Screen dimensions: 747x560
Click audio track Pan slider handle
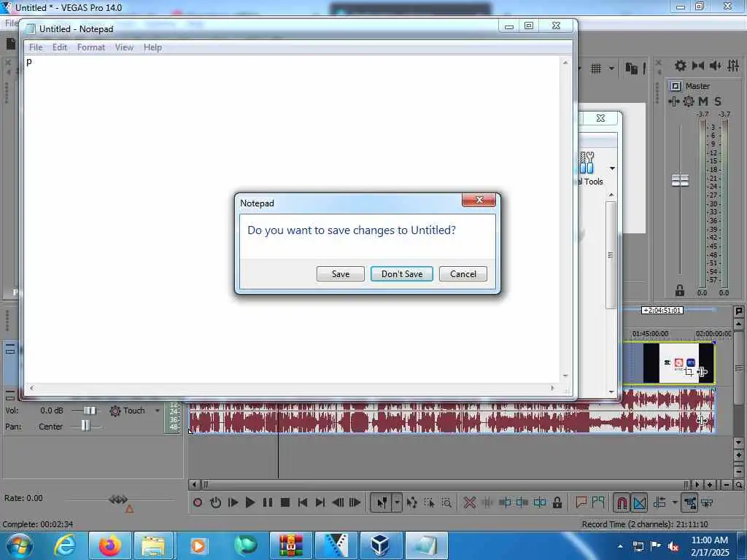pyautogui.click(x=85, y=426)
